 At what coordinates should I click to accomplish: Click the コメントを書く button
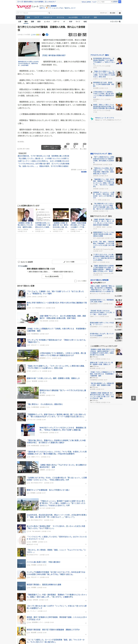tap(69, 262)
